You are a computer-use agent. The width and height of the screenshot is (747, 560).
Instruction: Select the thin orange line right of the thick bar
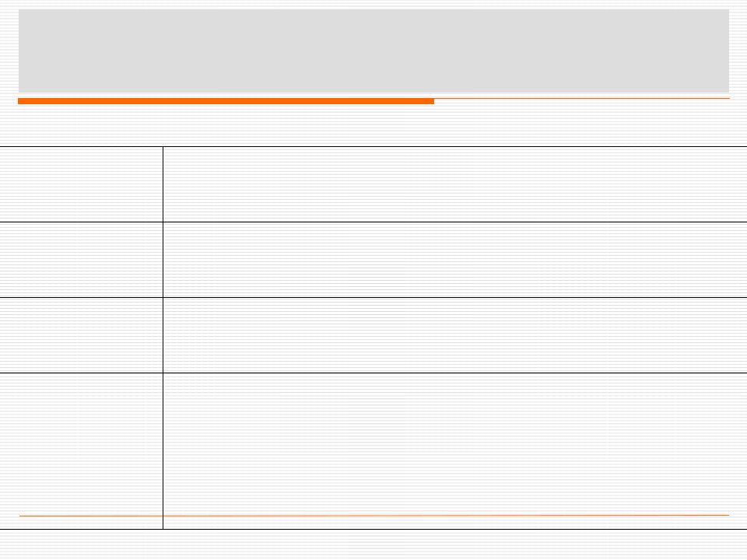(582, 98)
